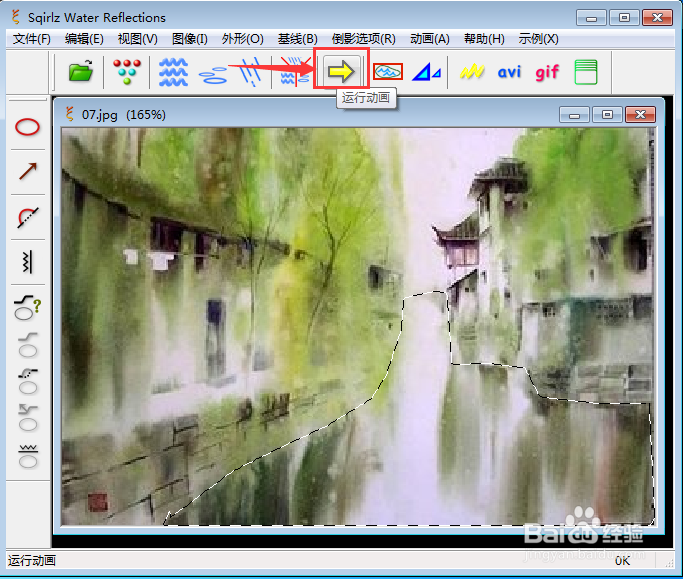Click the Sqirlz application icon in title bar
The height and width of the screenshot is (579, 683).
coord(16,17)
